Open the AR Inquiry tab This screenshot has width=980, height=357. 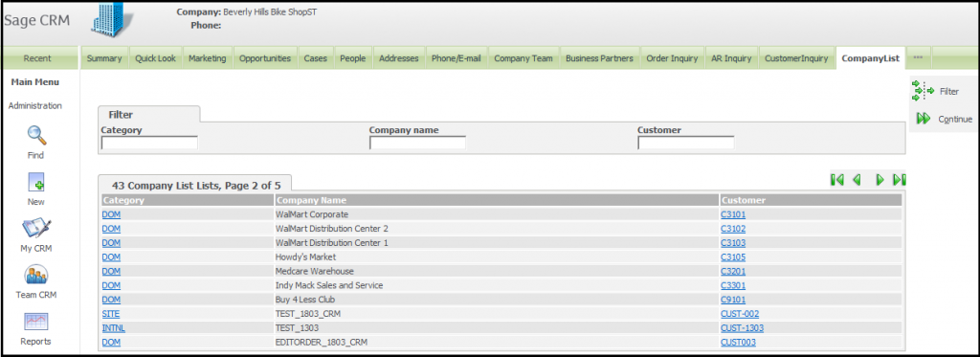pos(731,58)
